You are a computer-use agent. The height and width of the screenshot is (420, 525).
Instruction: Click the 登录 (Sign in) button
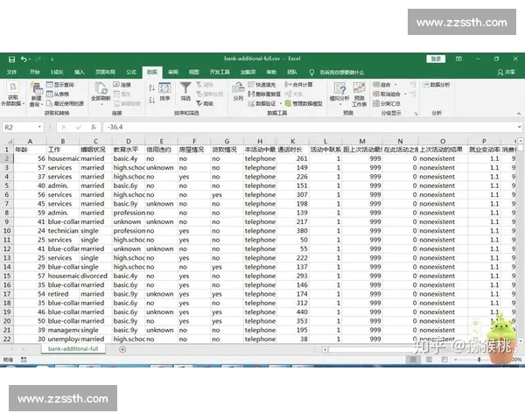[x=436, y=59]
